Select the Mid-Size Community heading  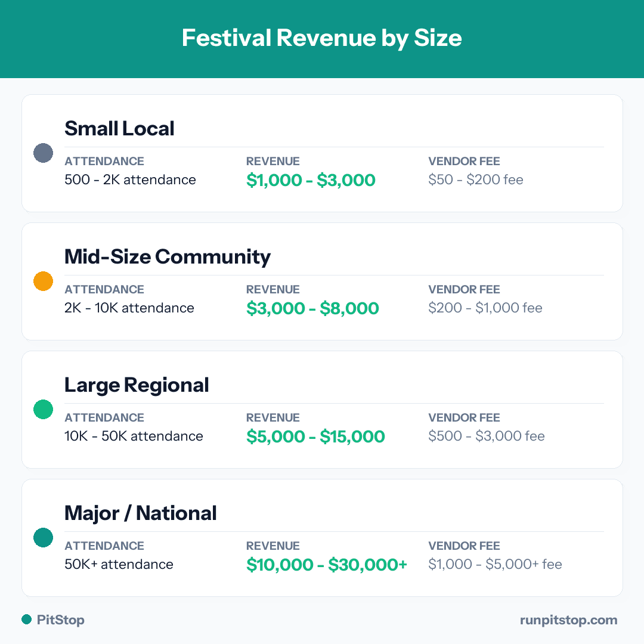pos(168,257)
